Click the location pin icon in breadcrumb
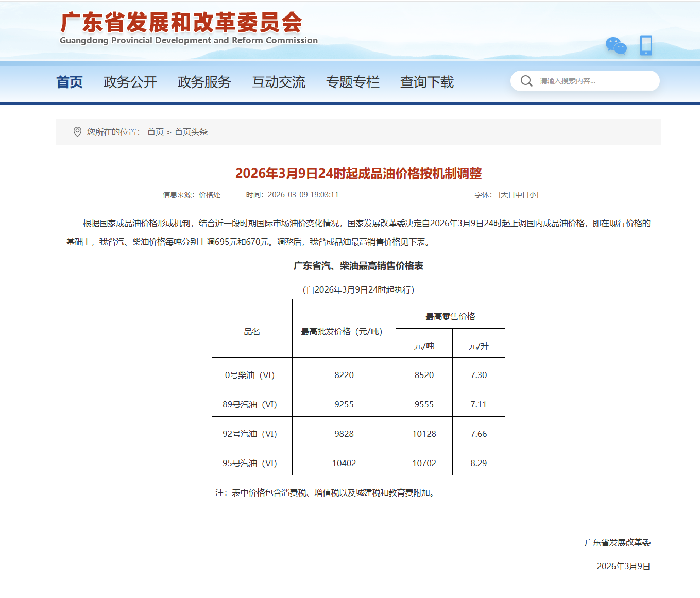The height and width of the screenshot is (598, 700). [77, 132]
